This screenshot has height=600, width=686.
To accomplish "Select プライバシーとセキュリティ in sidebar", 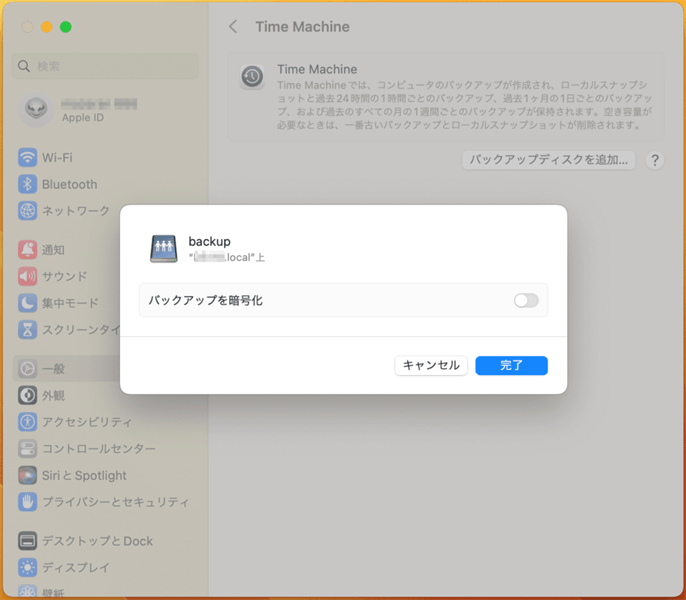I will click(x=115, y=502).
